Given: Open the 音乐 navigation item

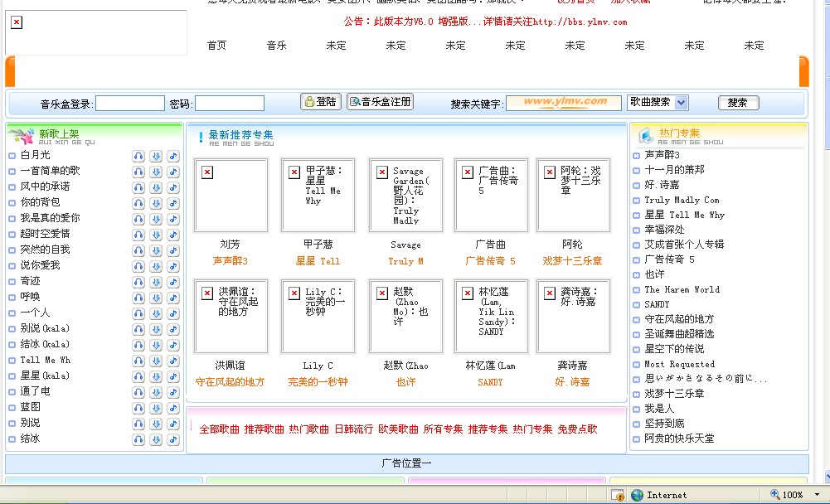Looking at the screenshot, I should coord(276,46).
